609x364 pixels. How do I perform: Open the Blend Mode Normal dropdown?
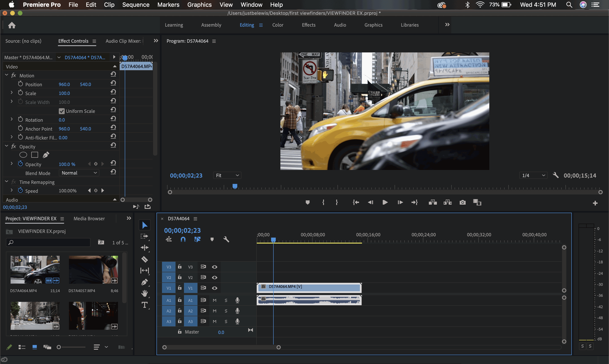coord(79,173)
